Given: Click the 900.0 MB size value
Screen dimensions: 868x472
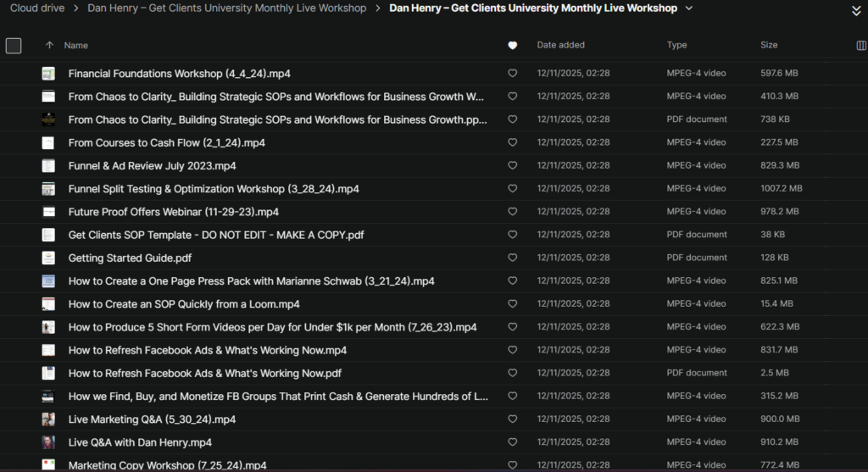Looking at the screenshot, I should coord(780,419).
